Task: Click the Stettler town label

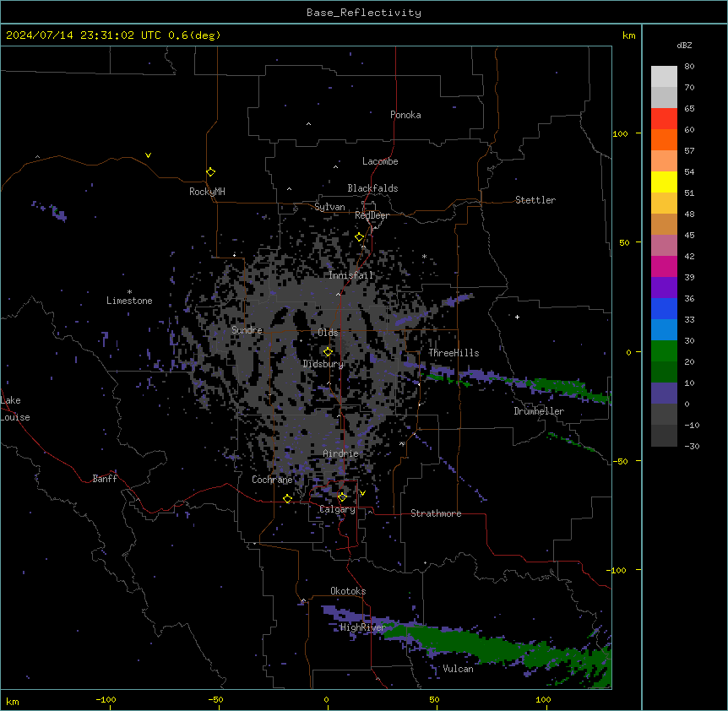Action: (x=535, y=200)
